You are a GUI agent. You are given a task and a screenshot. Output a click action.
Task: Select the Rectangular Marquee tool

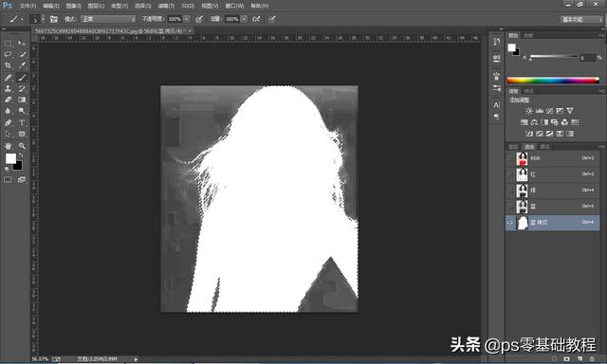pos(9,44)
